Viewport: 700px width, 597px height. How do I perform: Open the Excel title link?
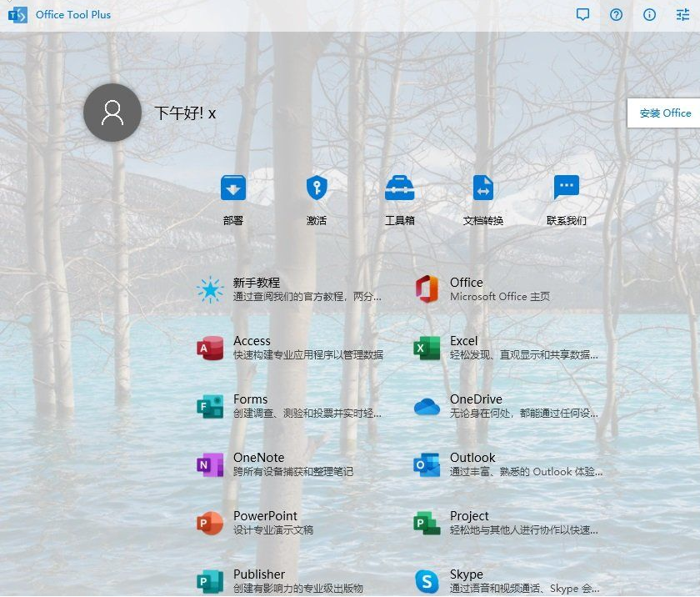point(464,341)
